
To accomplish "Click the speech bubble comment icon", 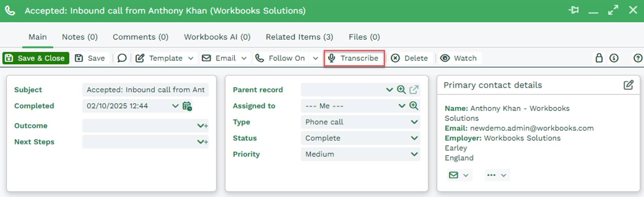I will click(122, 58).
